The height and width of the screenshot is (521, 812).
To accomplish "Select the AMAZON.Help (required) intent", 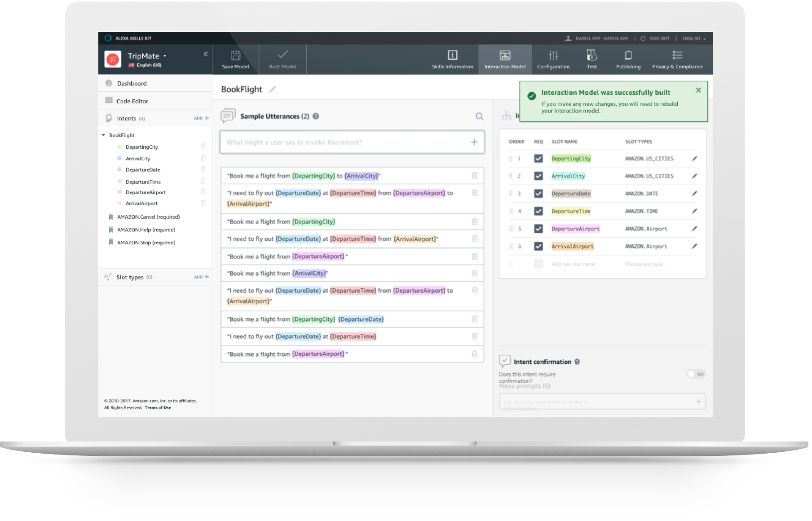I will pos(146,230).
